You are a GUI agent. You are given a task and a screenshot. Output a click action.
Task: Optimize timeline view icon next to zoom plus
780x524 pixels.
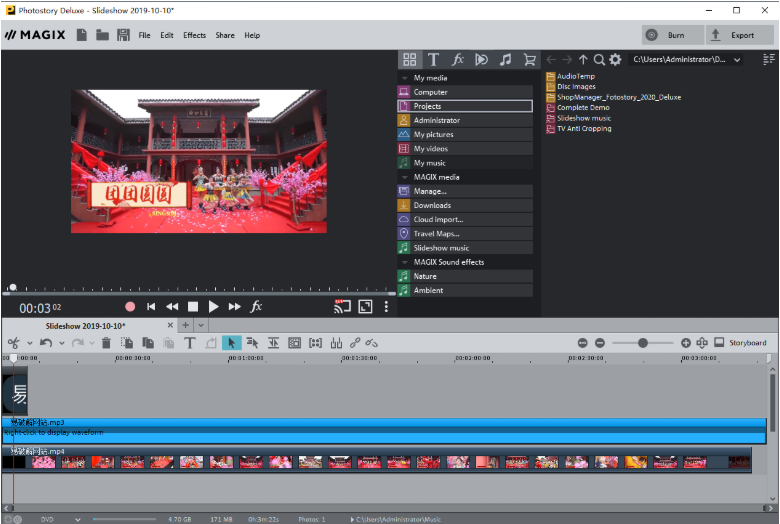pyautogui.click(x=702, y=343)
